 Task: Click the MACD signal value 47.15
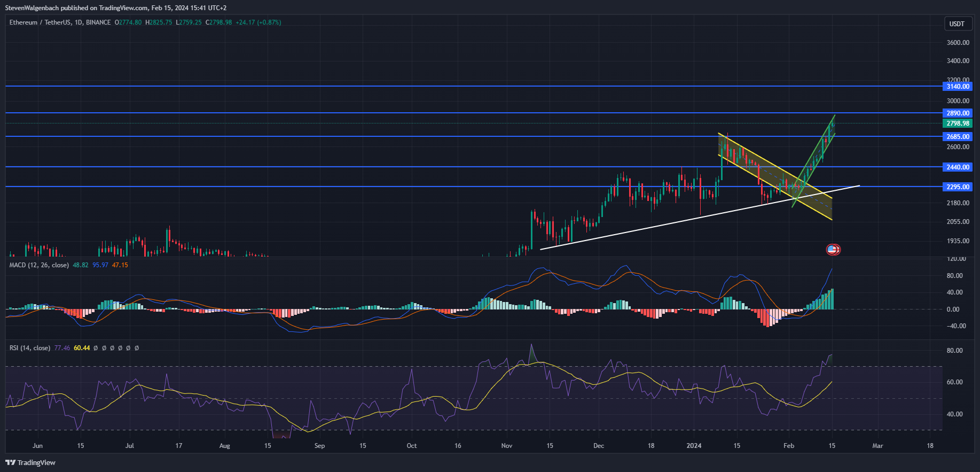120,265
